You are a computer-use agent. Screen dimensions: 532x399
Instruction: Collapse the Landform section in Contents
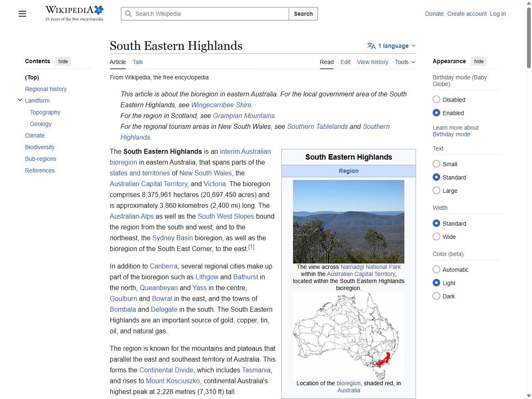pyautogui.click(x=20, y=99)
